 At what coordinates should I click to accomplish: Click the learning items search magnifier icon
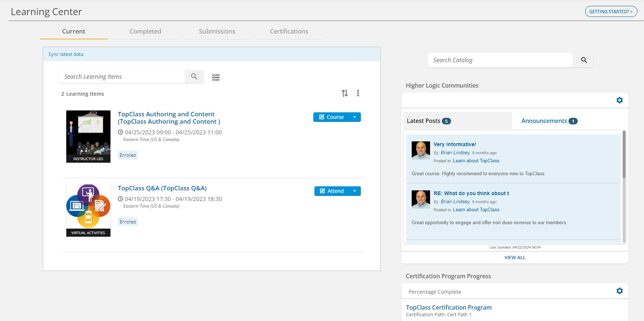(194, 77)
